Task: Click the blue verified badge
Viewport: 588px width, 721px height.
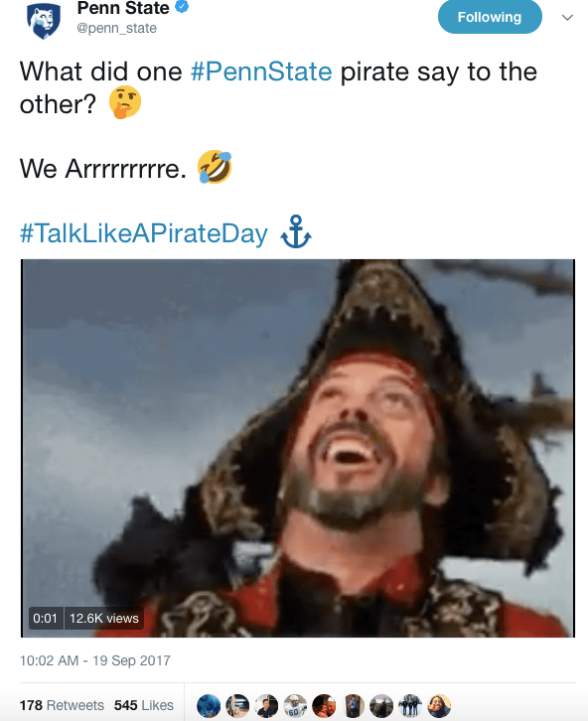Action: tap(182, 7)
